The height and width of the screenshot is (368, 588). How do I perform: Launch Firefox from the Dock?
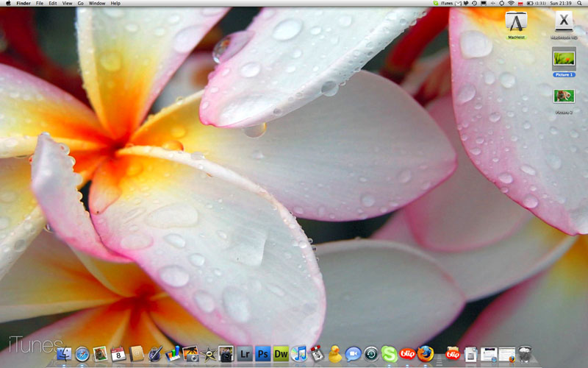[426, 354]
